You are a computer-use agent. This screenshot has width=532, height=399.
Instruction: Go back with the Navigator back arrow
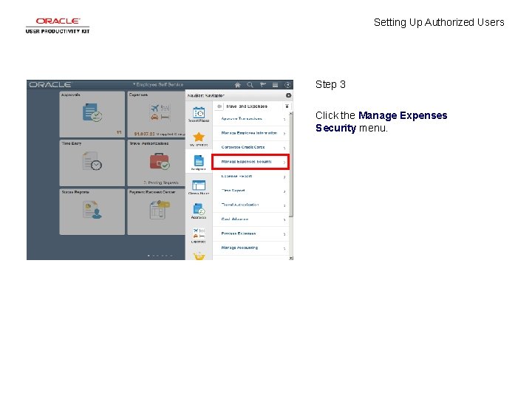coord(219,106)
